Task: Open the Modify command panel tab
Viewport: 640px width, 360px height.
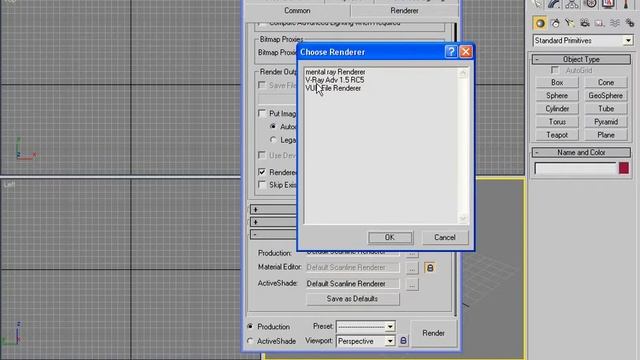Action: tap(554, 4)
